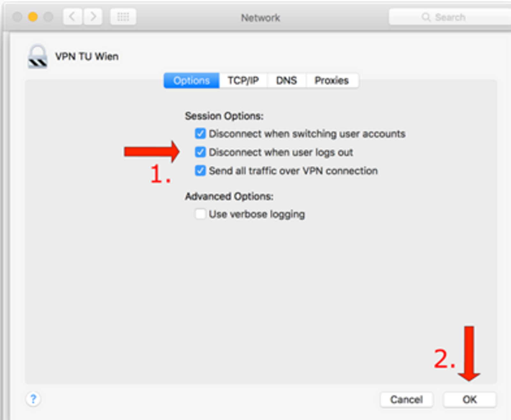Click the search magnifier icon
This screenshot has width=511, height=420.
pos(426,17)
